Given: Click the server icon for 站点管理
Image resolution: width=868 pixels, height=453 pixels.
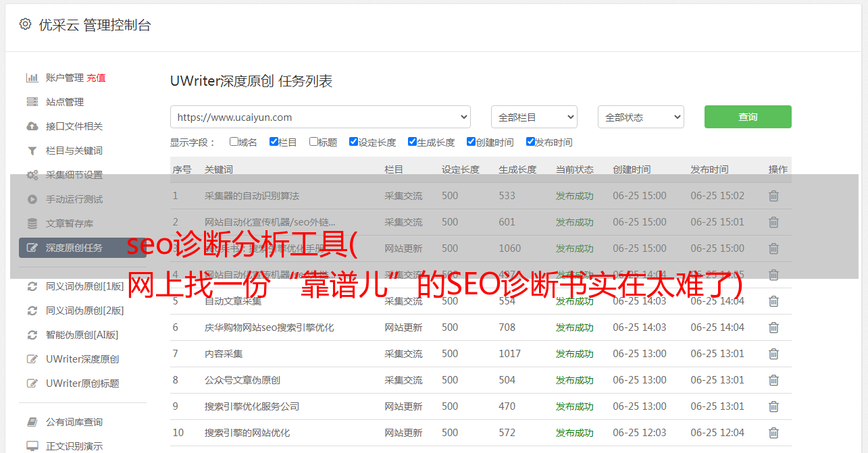Looking at the screenshot, I should (x=32, y=102).
